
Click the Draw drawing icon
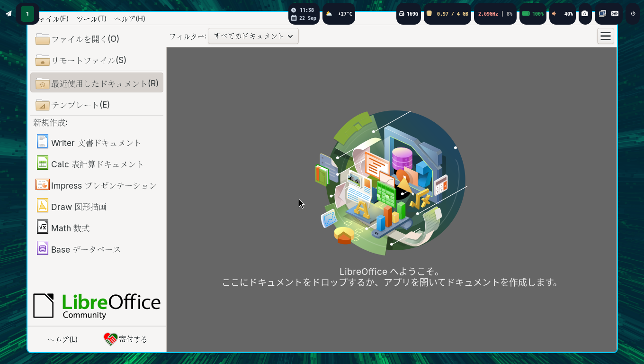pyautogui.click(x=43, y=206)
